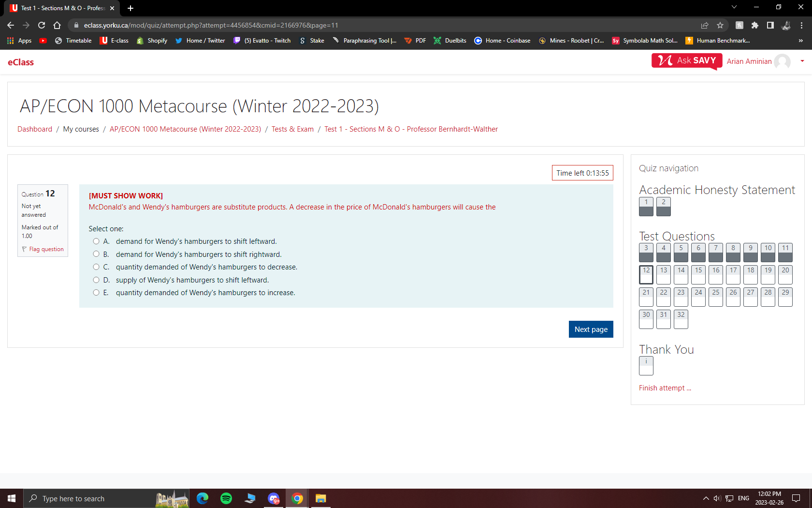Open PDF bookmark

point(415,41)
